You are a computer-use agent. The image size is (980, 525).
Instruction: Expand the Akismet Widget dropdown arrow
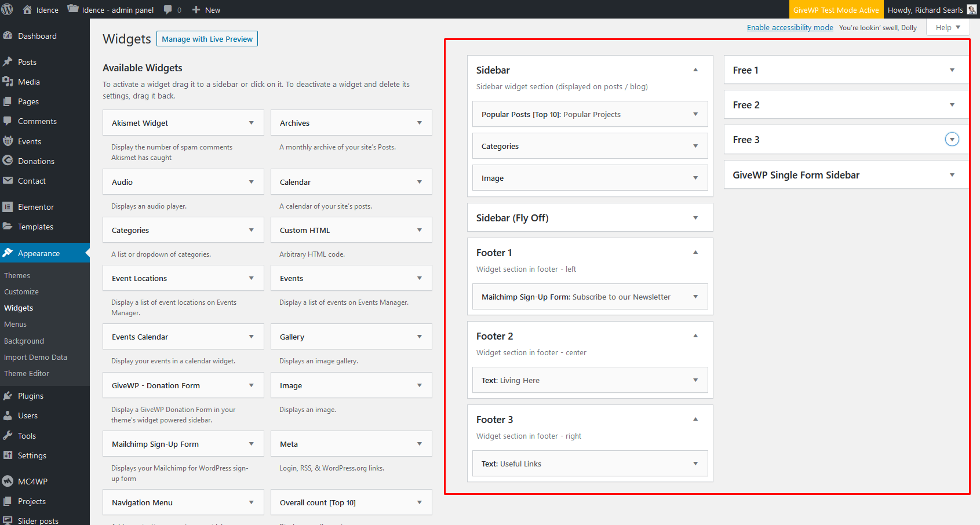[x=252, y=123]
